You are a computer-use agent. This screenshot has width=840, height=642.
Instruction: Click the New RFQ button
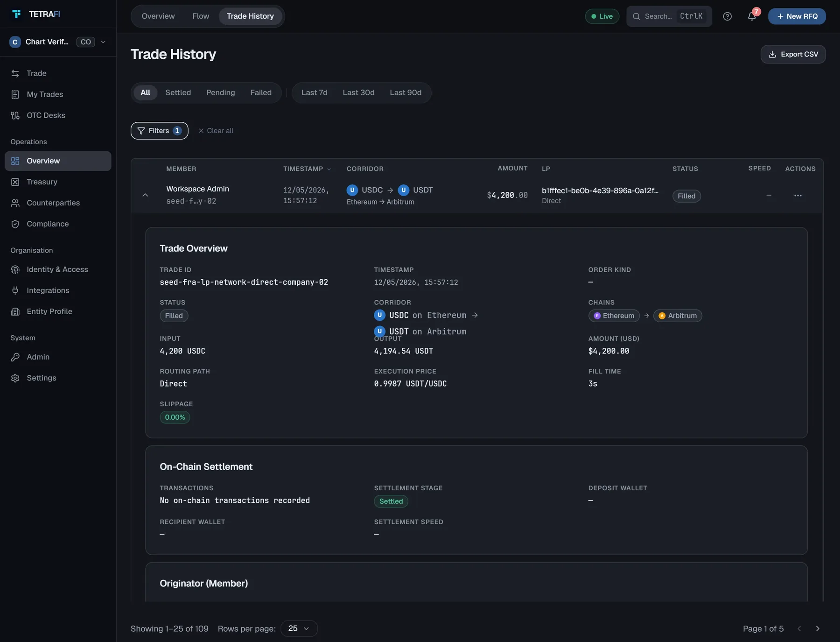pos(797,16)
